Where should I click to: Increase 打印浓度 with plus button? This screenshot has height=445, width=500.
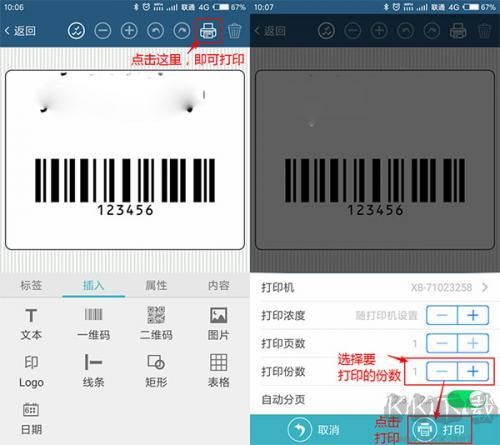[x=473, y=315]
